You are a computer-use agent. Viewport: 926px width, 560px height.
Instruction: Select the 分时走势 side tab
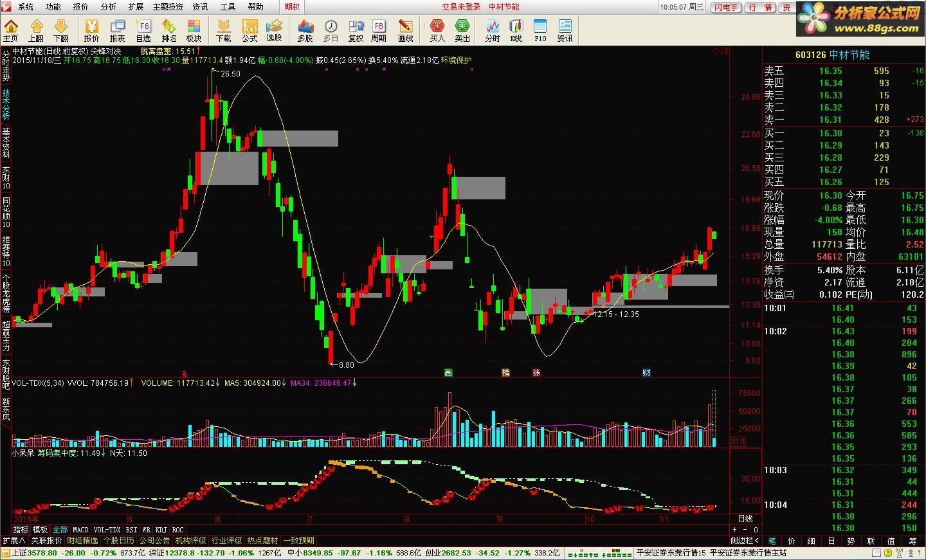coord(6,66)
